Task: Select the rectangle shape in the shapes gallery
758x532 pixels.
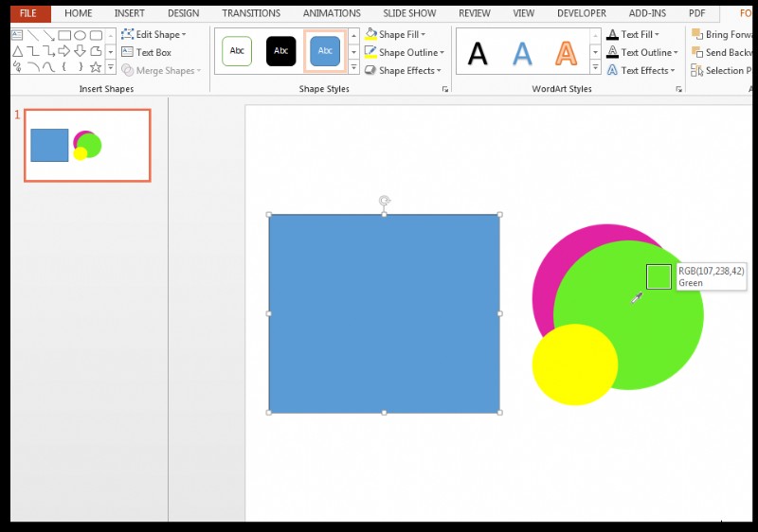Action: click(64, 35)
